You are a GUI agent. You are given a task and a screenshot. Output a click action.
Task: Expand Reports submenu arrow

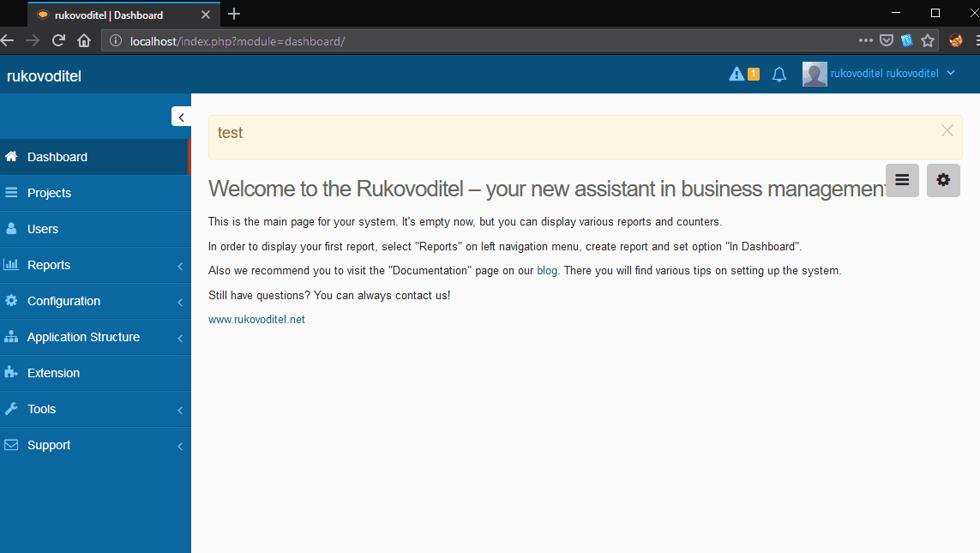click(x=180, y=266)
